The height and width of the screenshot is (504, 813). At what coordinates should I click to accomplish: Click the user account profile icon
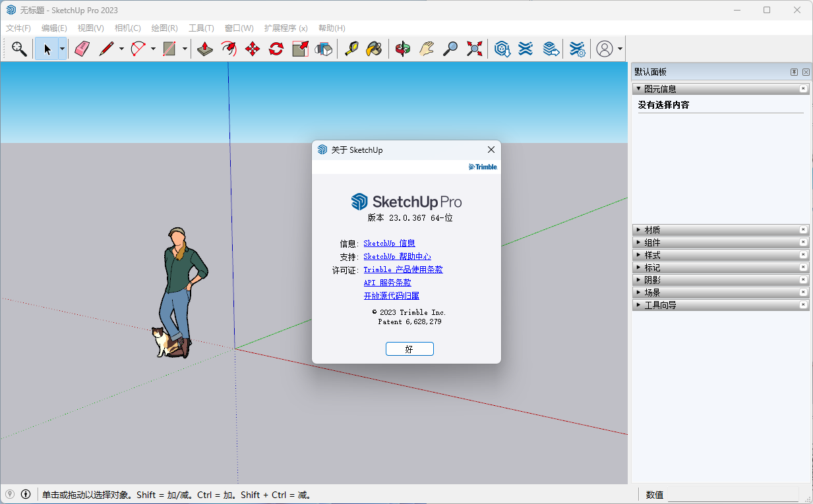[x=605, y=49]
